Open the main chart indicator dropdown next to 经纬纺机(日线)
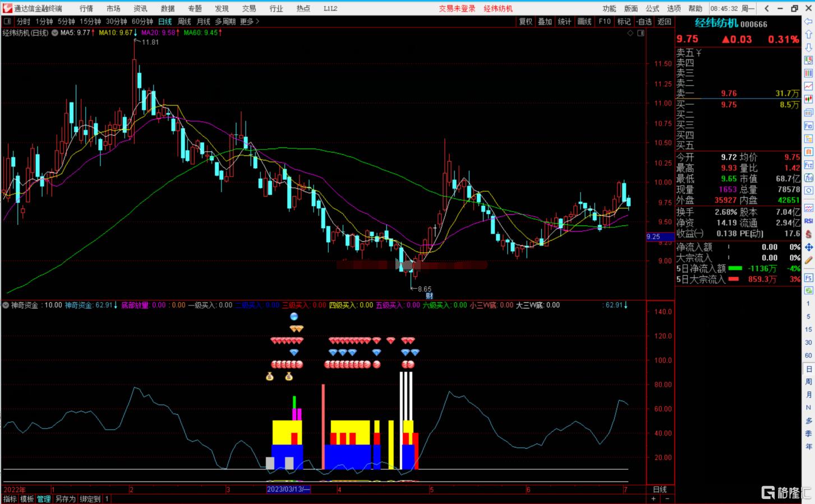 pyautogui.click(x=54, y=33)
